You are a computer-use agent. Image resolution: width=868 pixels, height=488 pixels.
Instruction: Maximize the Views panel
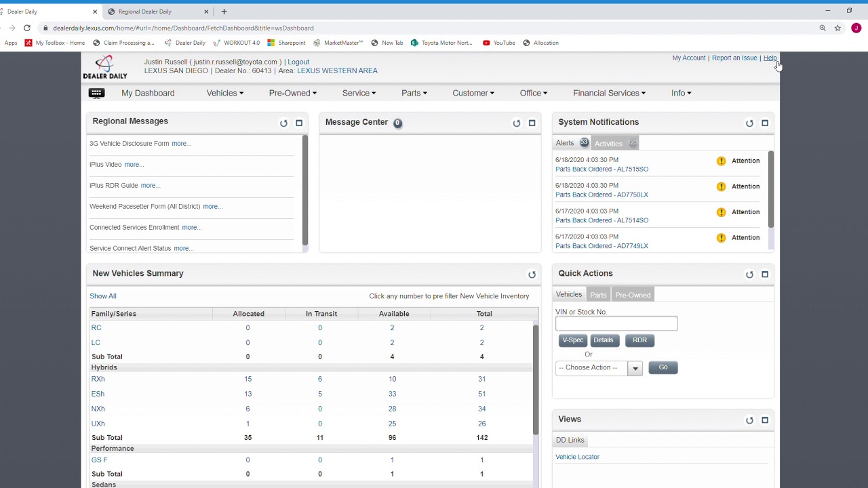click(765, 420)
